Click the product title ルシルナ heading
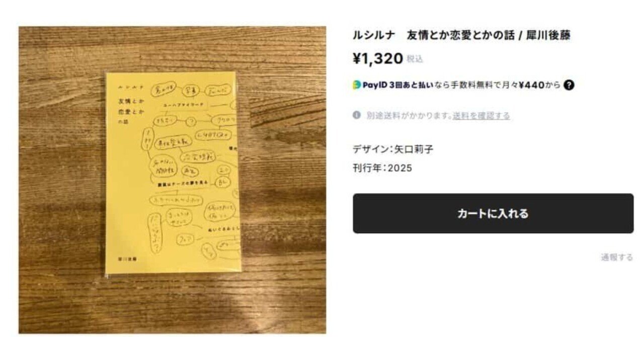Screen dimensions: 644x337 (461, 36)
